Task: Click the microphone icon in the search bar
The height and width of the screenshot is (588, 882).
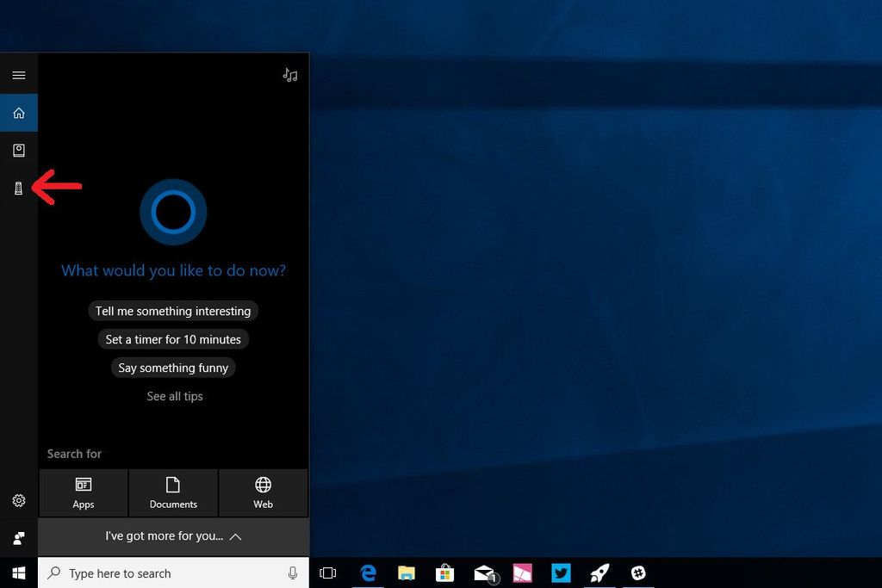Action: 293,573
